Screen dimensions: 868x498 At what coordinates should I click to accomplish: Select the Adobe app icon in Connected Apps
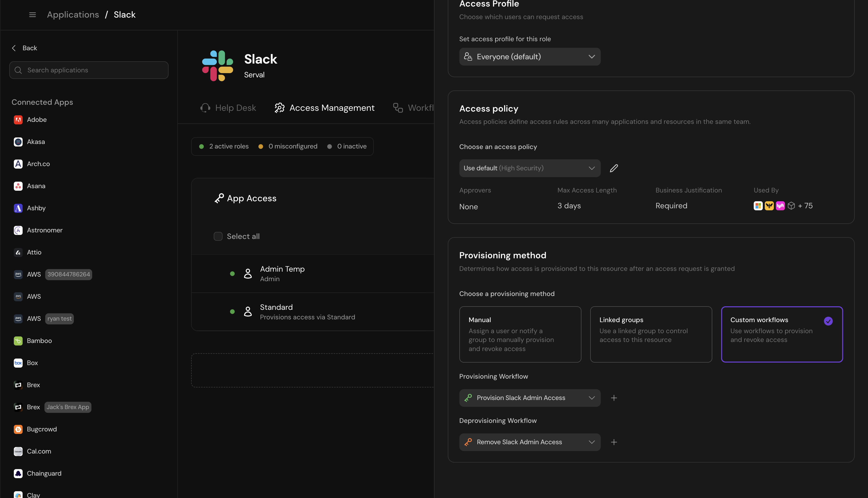18,120
